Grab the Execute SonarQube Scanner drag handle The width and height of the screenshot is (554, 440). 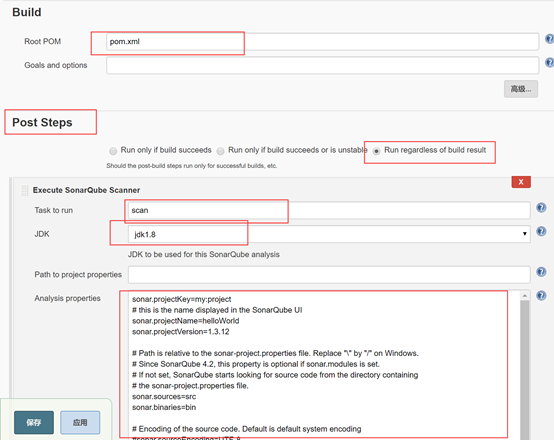(25, 190)
